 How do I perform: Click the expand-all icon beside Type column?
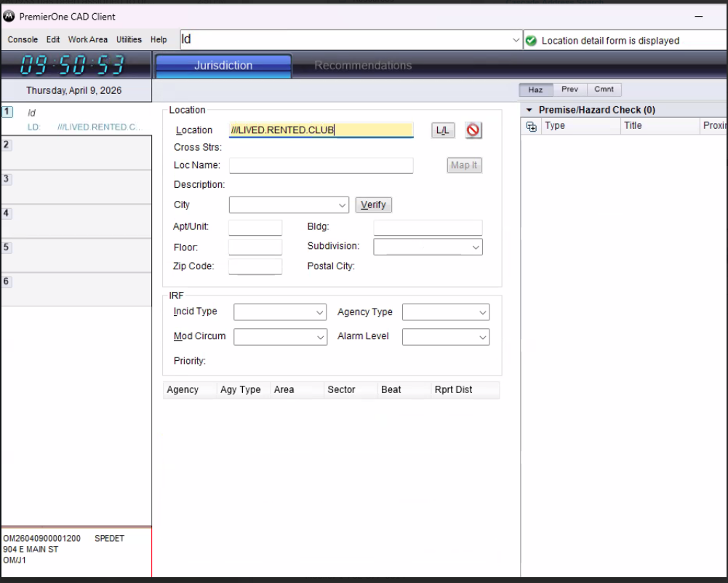[532, 127]
